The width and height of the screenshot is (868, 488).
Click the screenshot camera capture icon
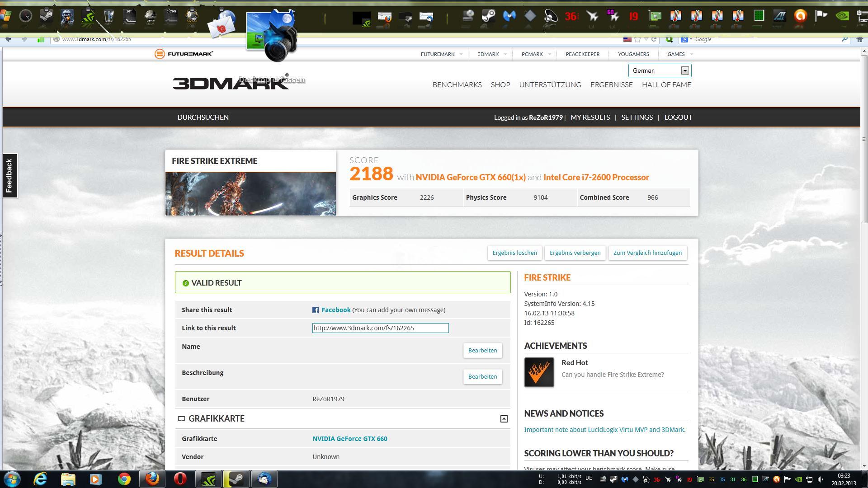point(272,35)
